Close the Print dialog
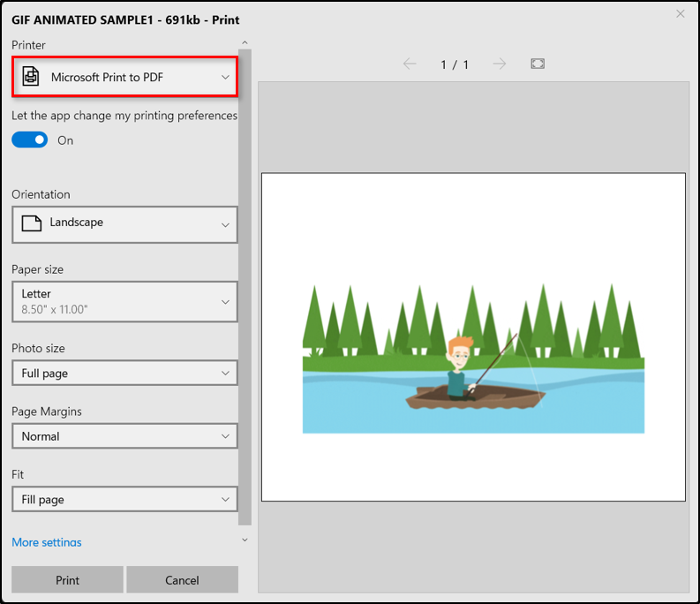 pos(680,14)
